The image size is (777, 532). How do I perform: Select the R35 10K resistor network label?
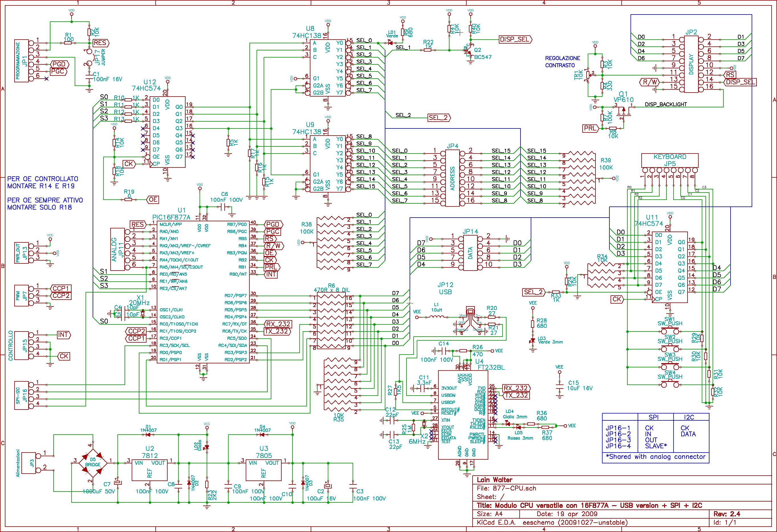338,417
